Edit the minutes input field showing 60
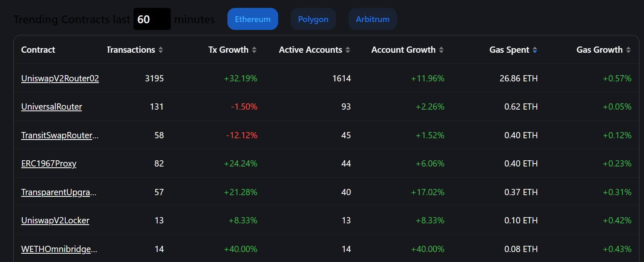Image resolution: width=644 pixels, height=262 pixels. click(152, 19)
